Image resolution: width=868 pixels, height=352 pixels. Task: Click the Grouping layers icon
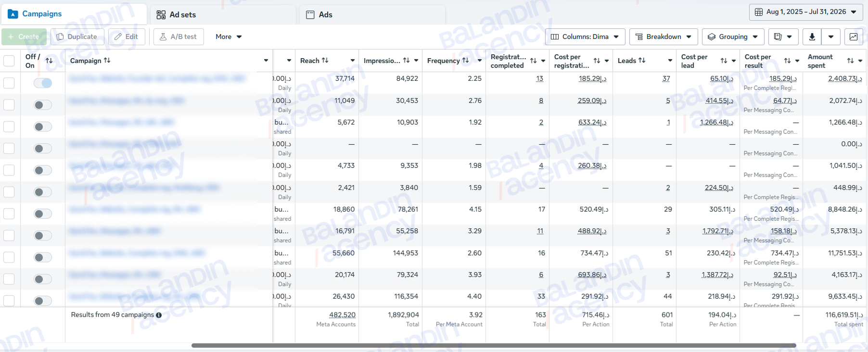712,37
